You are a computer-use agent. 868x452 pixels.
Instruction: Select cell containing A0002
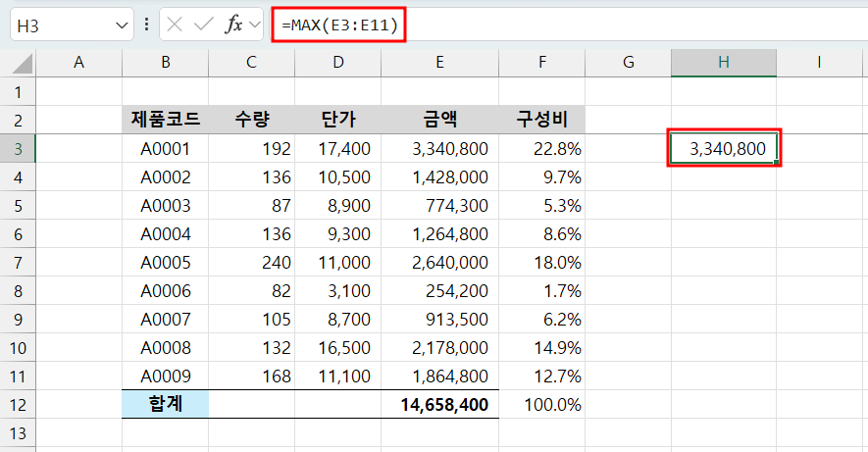tap(166, 177)
